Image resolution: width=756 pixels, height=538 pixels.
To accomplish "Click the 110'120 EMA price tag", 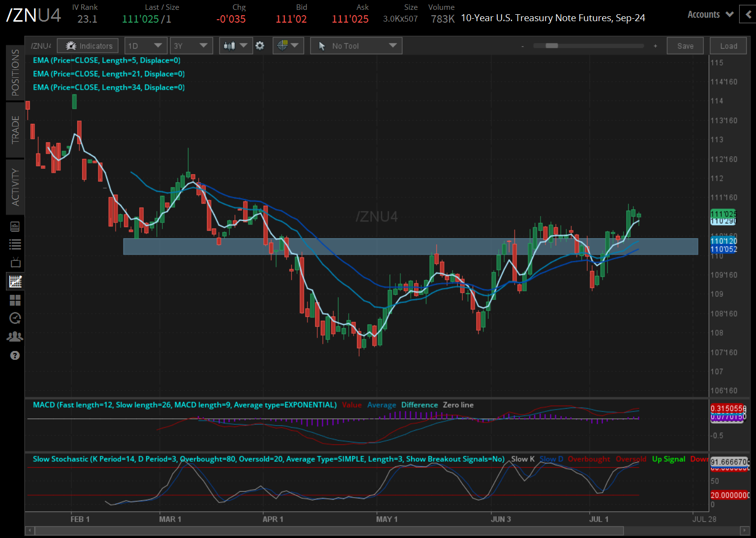I will 724,241.
